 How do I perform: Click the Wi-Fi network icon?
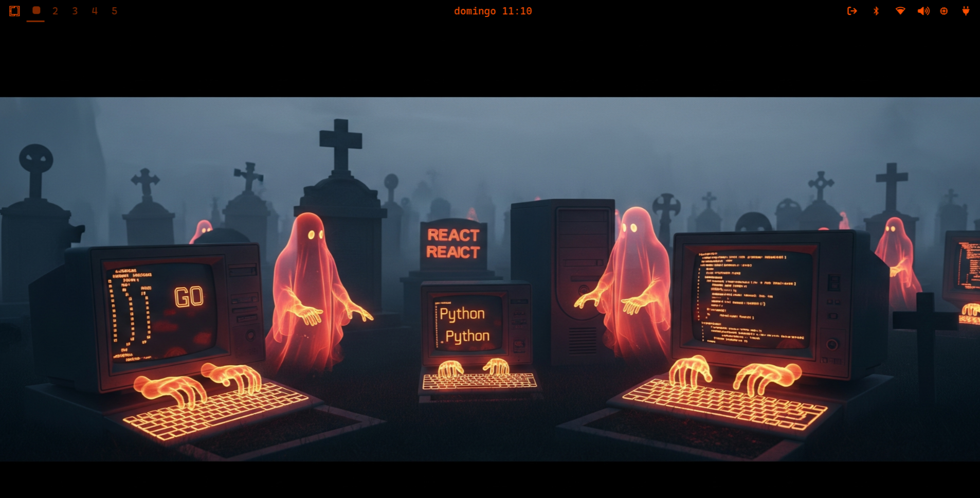point(900,11)
